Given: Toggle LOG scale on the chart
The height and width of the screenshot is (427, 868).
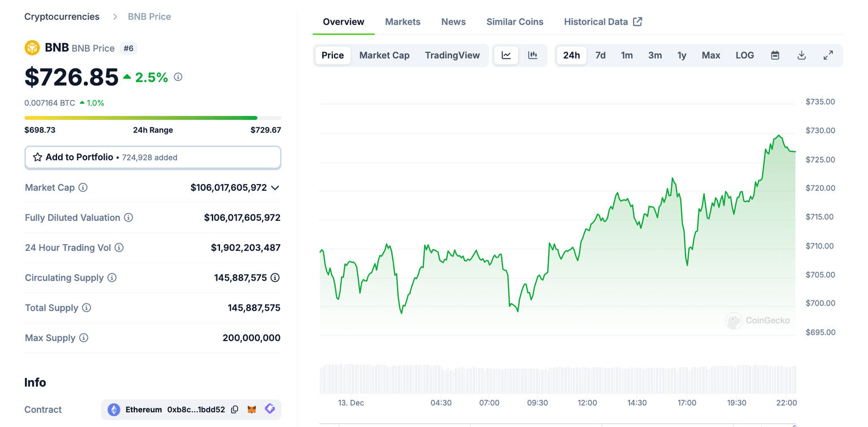Looking at the screenshot, I should (744, 55).
